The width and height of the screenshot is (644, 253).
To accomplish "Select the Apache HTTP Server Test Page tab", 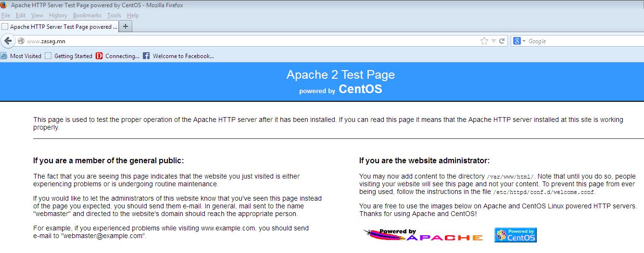I will click(x=59, y=27).
